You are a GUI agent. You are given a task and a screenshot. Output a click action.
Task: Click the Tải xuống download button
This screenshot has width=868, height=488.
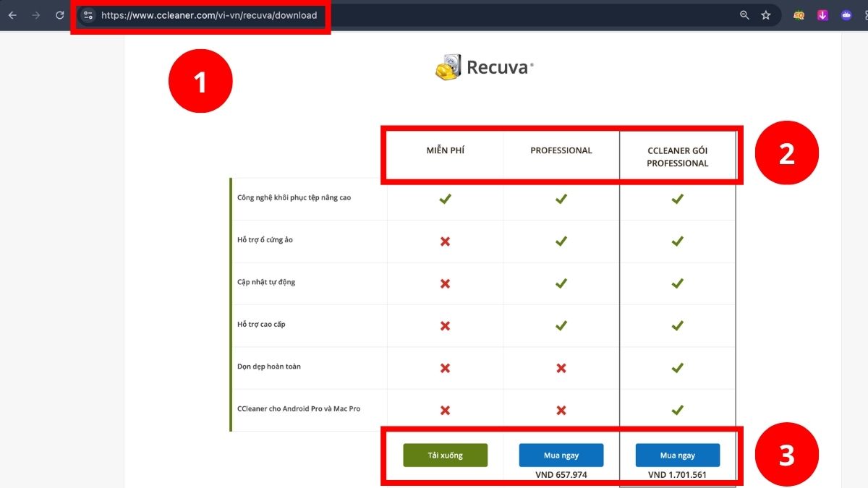tap(446, 455)
